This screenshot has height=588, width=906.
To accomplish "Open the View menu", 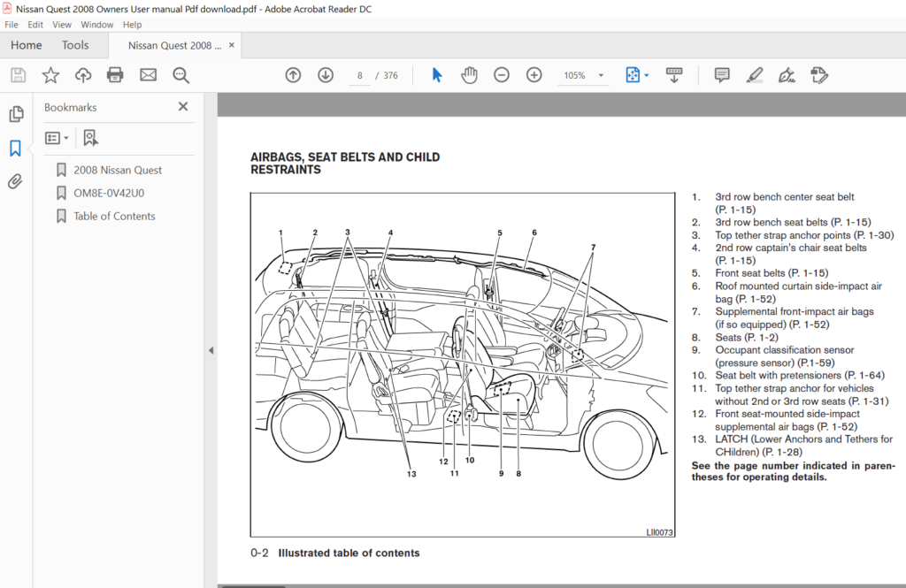I will pos(62,24).
